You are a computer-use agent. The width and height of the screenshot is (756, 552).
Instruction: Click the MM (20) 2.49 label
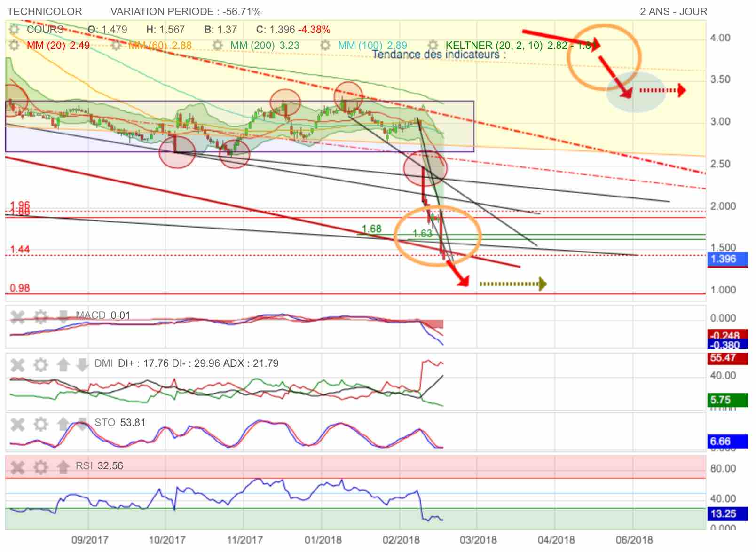[58, 46]
